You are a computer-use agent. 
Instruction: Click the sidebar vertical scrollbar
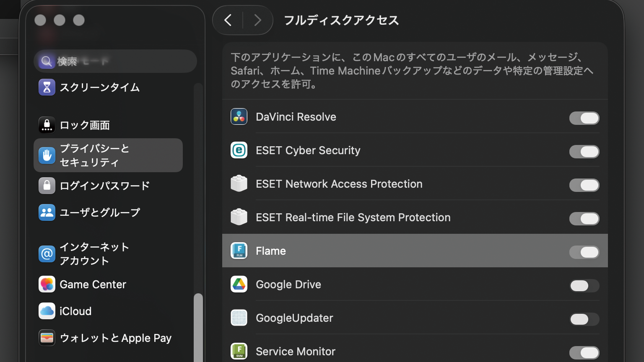pyautogui.click(x=198, y=327)
